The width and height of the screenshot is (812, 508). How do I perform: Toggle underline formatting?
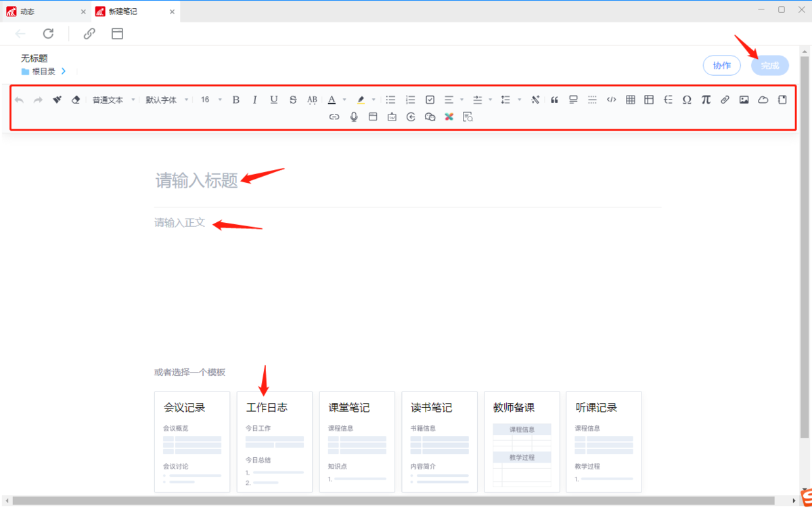point(273,100)
